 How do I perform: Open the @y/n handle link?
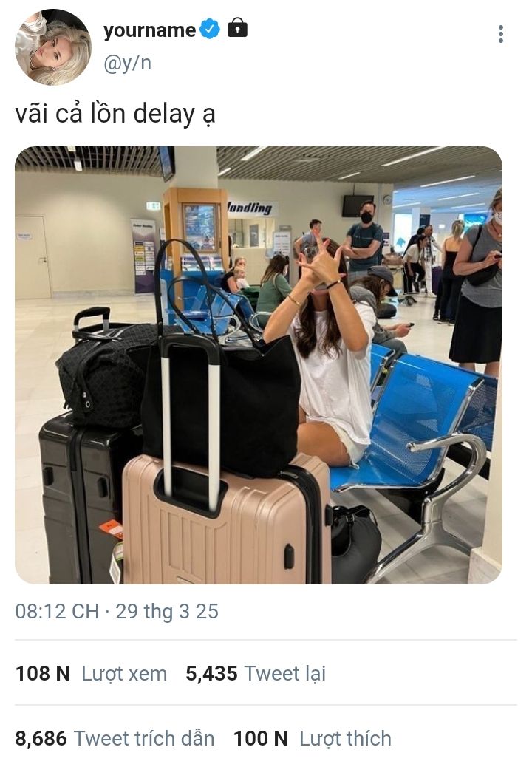click(x=127, y=64)
